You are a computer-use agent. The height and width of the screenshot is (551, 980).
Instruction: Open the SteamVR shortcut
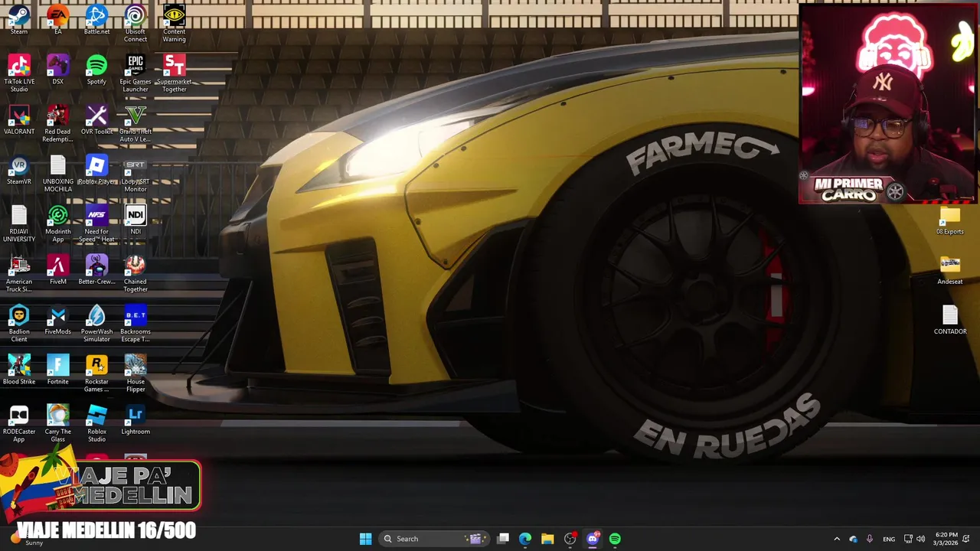(x=19, y=169)
